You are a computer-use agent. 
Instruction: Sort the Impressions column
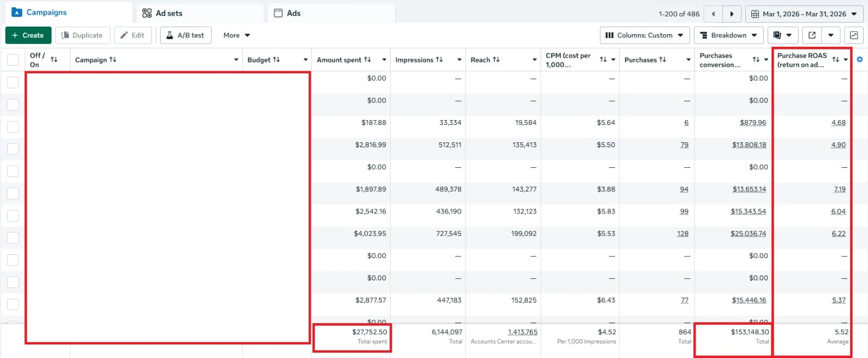click(x=439, y=60)
